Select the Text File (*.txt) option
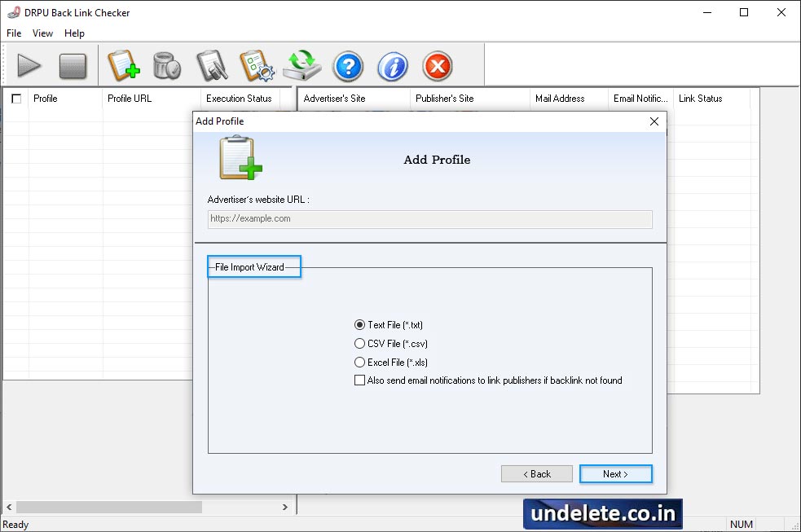Image resolution: width=801 pixels, height=532 pixels. click(359, 324)
